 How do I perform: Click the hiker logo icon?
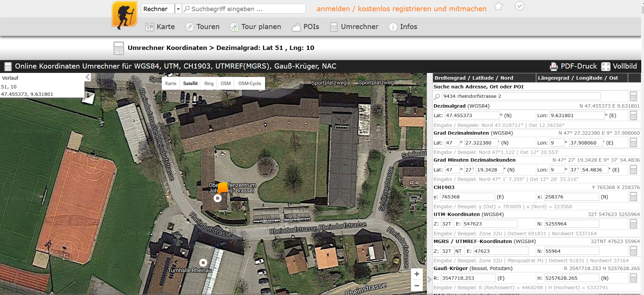[124, 15]
